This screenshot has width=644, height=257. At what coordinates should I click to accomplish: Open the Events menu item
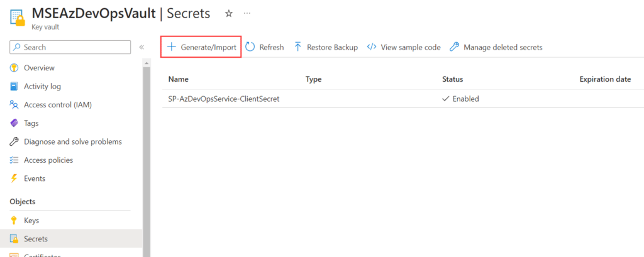[35, 178]
